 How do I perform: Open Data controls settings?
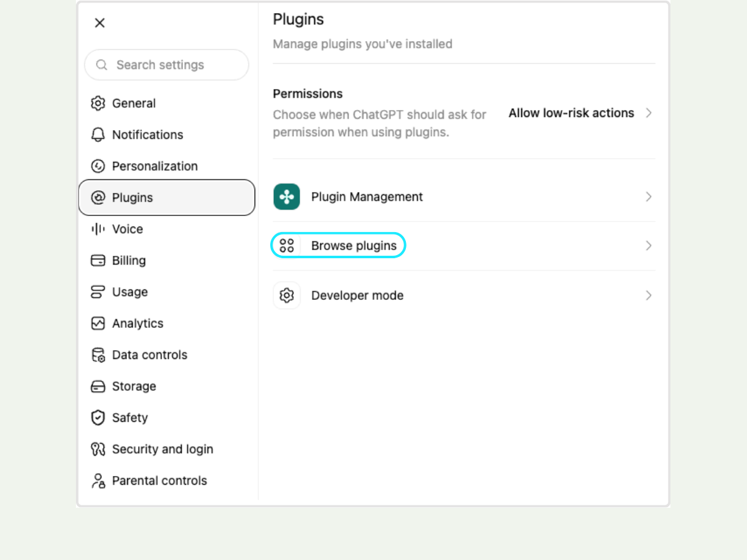[x=167, y=355]
